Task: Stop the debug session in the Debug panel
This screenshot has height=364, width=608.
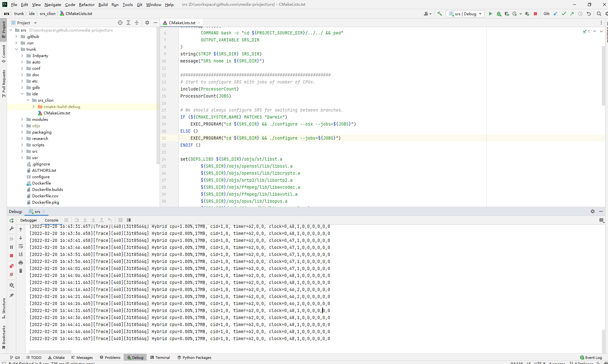Action: [11, 256]
